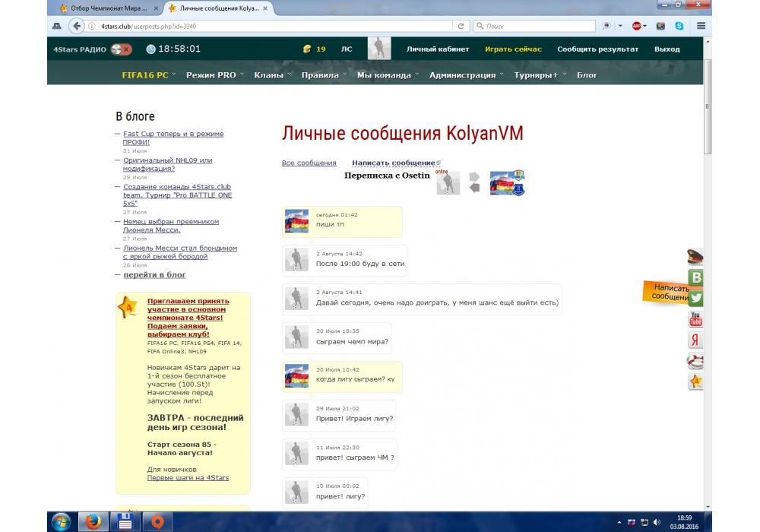Viewport: 760px width, 532px height.
Task: Click the Играть сейчас link
Action: coord(513,49)
